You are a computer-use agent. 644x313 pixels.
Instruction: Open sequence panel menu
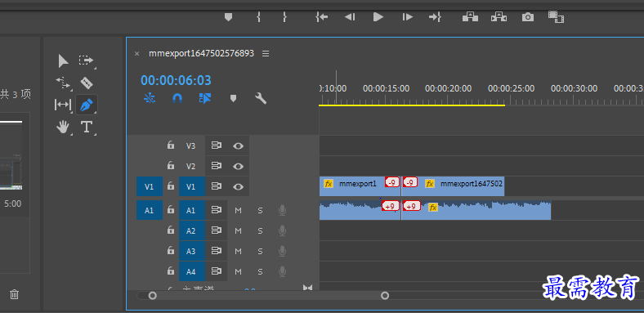(266, 53)
